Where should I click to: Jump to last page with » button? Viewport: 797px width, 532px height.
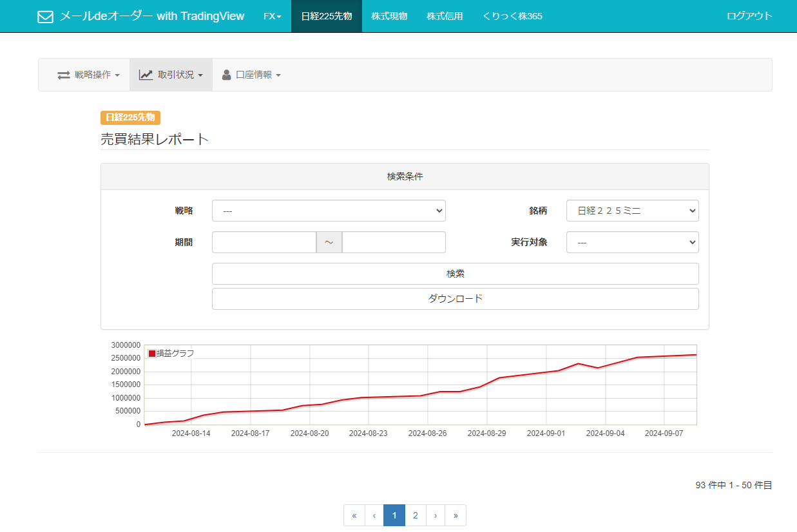point(456,515)
